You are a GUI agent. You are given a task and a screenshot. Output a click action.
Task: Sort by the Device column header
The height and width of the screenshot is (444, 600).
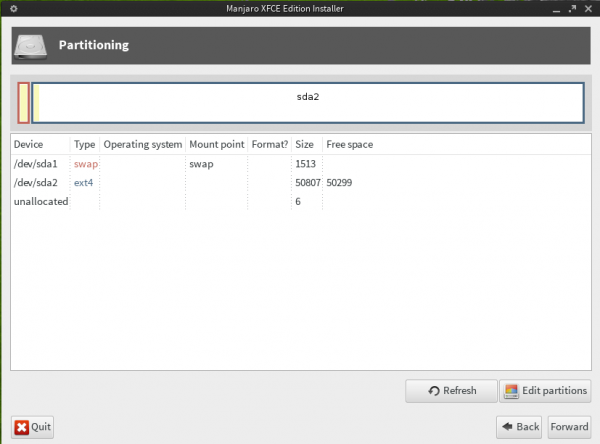(40, 144)
